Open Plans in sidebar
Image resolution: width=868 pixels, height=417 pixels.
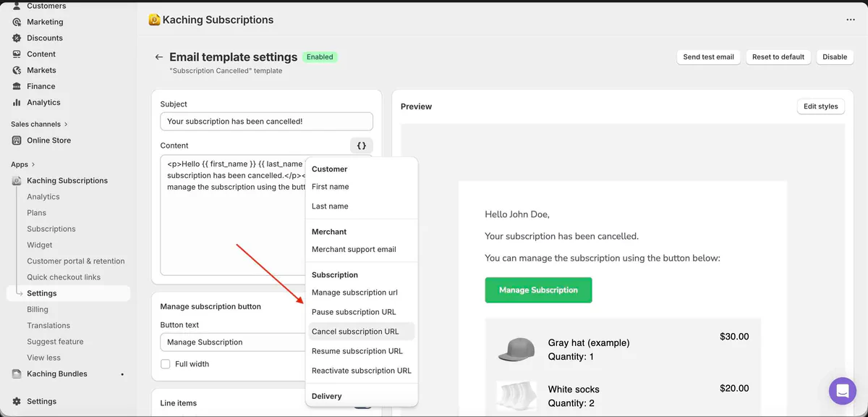37,213
